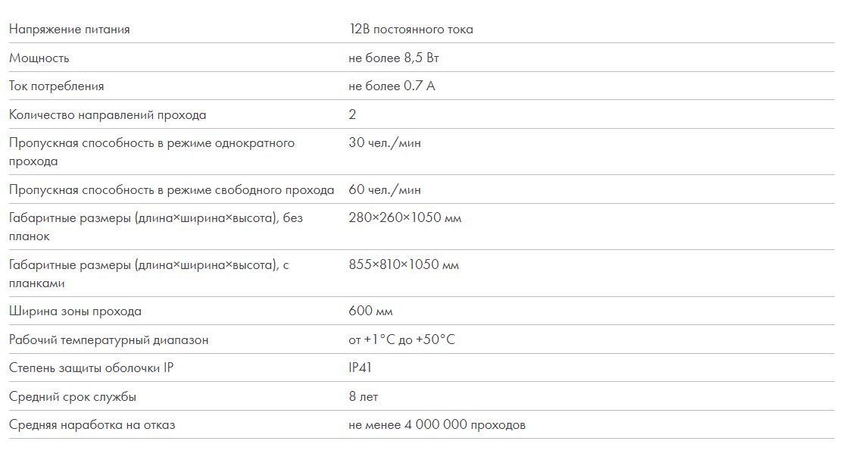Click the "Средний срок службы" label
The width and height of the screenshot is (868, 463).
[x=73, y=397]
